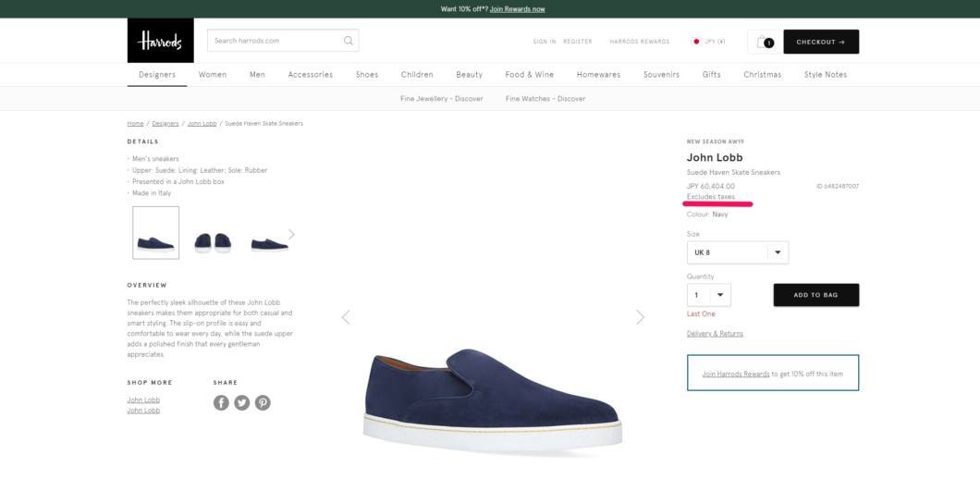Go to Designers breadcrumb

(x=165, y=124)
